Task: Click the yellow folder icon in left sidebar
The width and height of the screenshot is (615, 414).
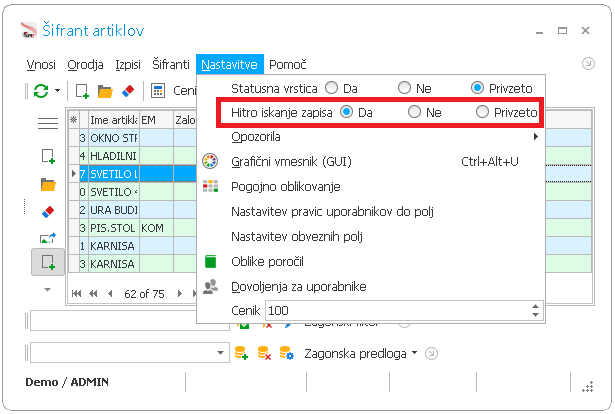Action: (48, 184)
